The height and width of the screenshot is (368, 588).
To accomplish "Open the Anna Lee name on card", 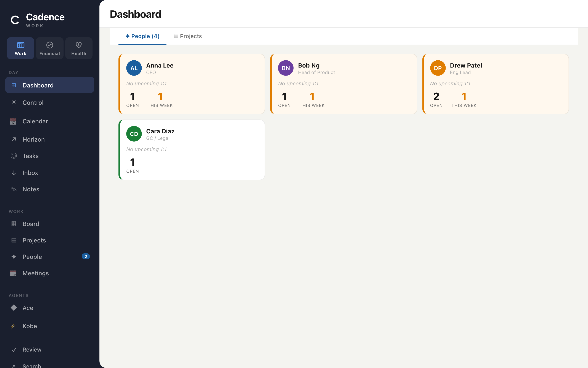I will tap(160, 65).
